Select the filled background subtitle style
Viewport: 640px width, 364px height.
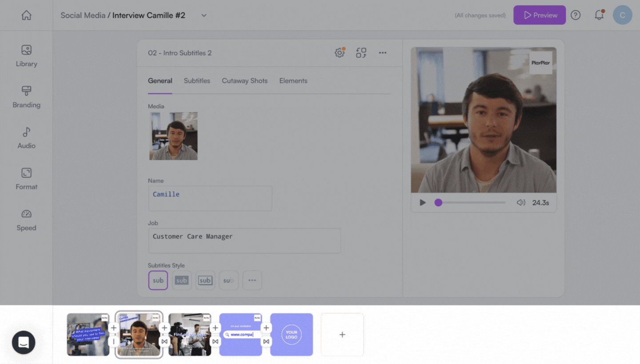tap(182, 281)
